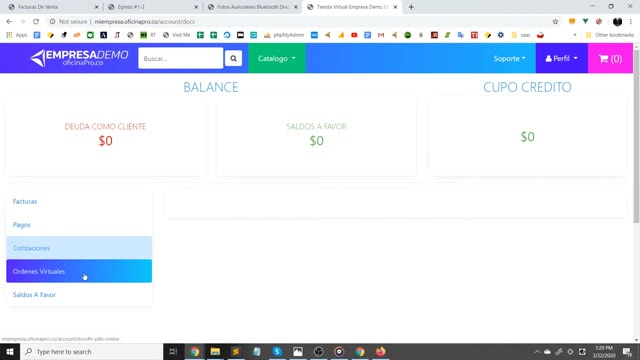
Task: Click Skype icon in taskbar
Action: click(277, 351)
